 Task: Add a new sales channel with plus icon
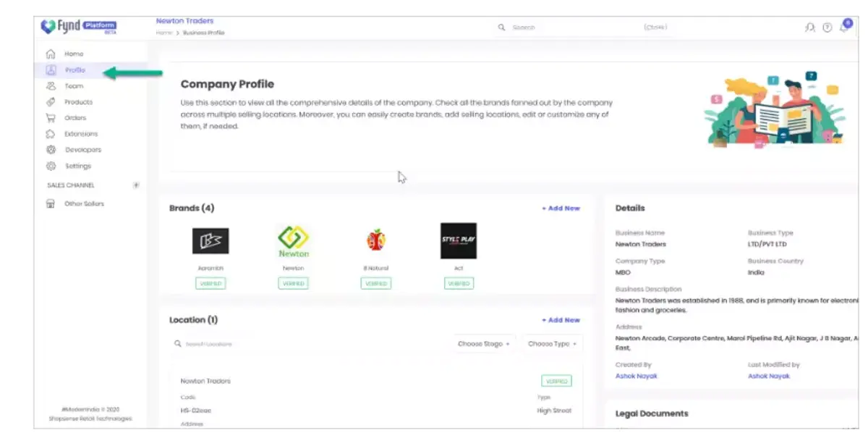[x=136, y=185]
